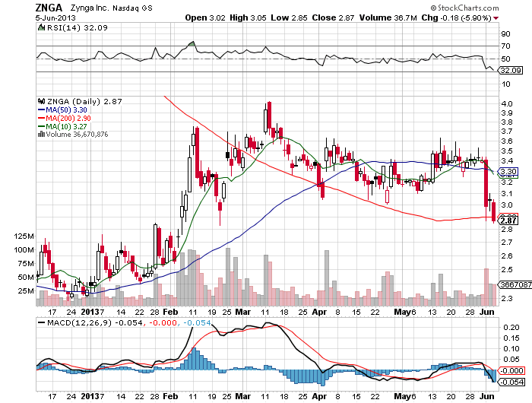The height and width of the screenshot is (403, 532).
Task: Click the -0.000 MACD signal tag
Action: click(511, 371)
